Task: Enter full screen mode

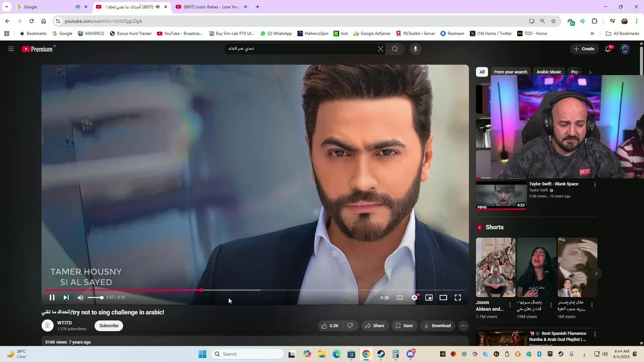Action: point(458,298)
